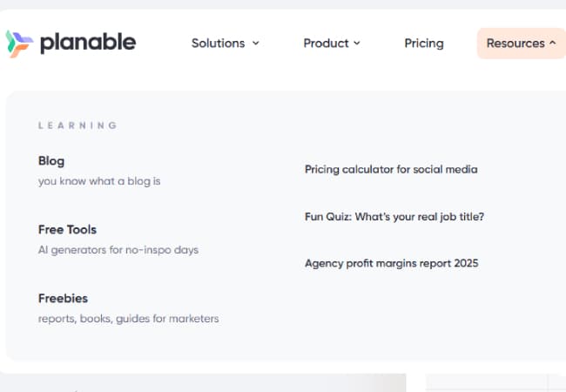Click the Resources menu label
This screenshot has width=566, height=392.
pos(515,43)
